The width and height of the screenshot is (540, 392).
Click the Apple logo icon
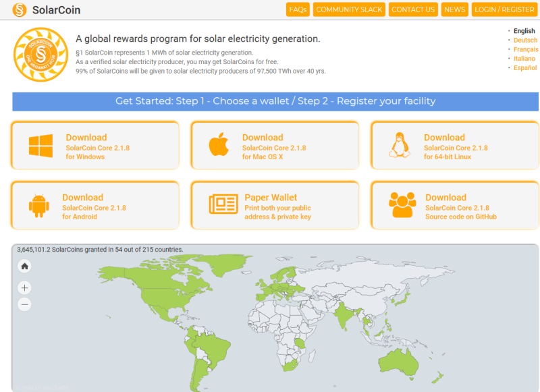click(219, 144)
